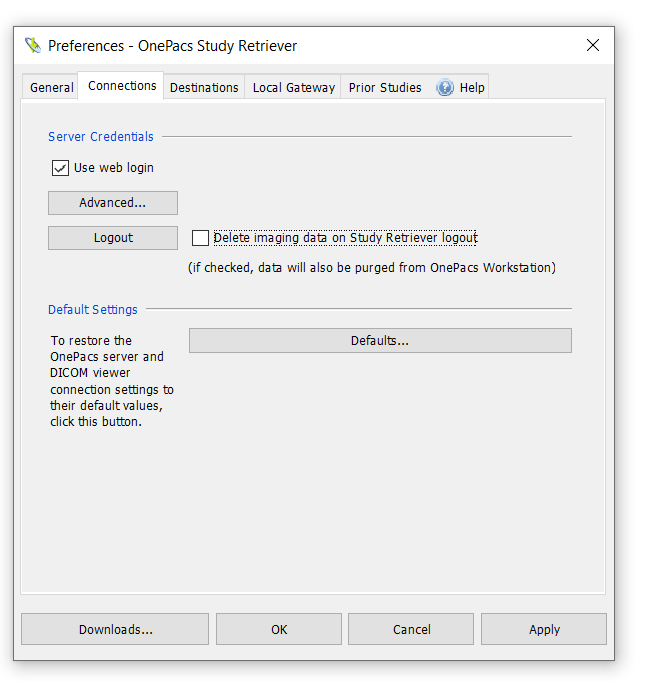This screenshot has height=682, width=652.
Task: Click the Server Credentials section heading
Action: coord(100,137)
